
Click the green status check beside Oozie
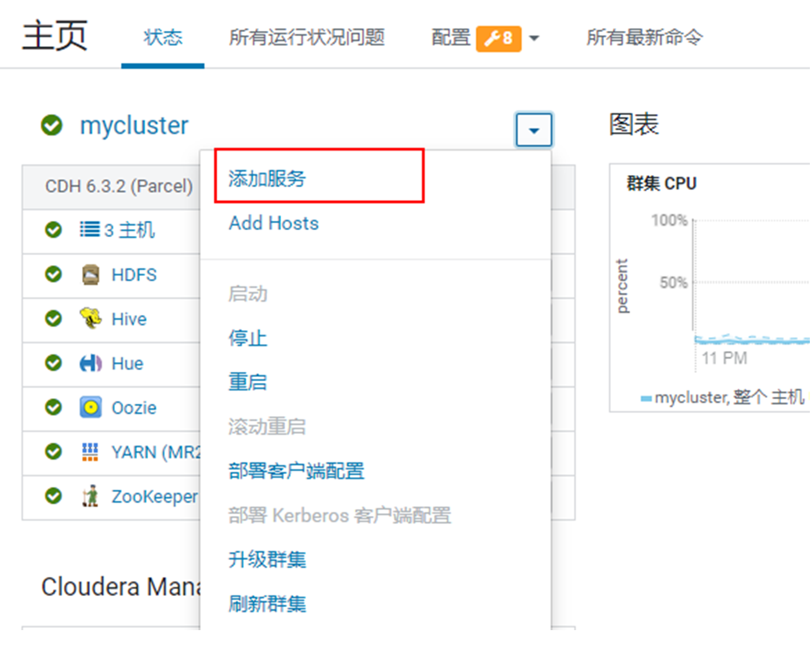point(53,407)
